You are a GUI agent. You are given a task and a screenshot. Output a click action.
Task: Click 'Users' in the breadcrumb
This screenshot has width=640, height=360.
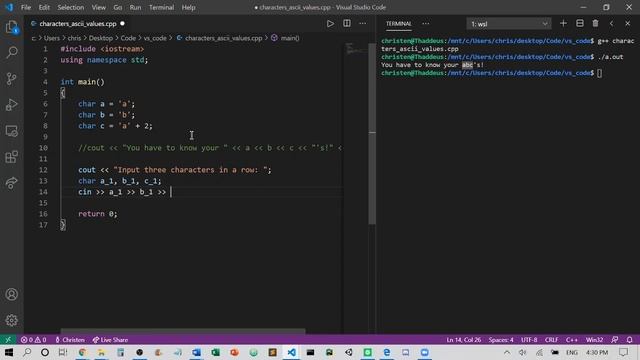coord(51,38)
